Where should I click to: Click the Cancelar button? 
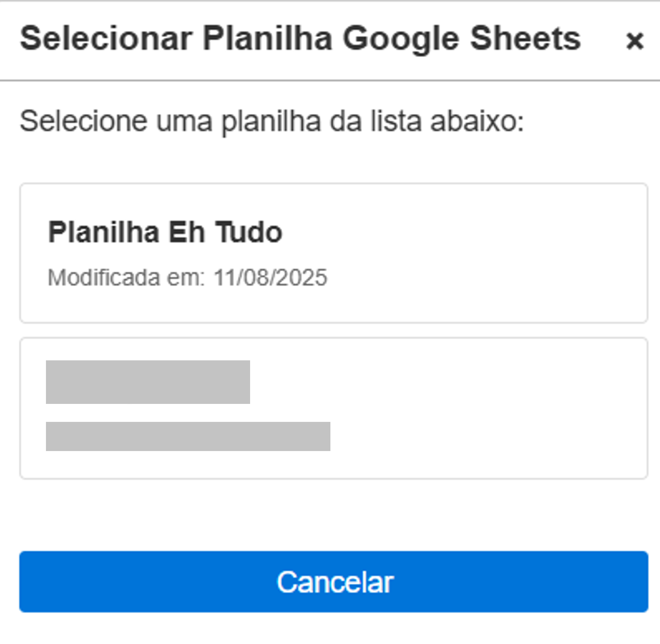tap(333, 581)
